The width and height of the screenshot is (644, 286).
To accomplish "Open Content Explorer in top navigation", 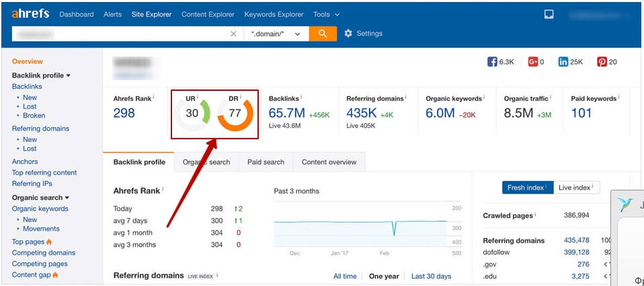I will coord(208,14).
